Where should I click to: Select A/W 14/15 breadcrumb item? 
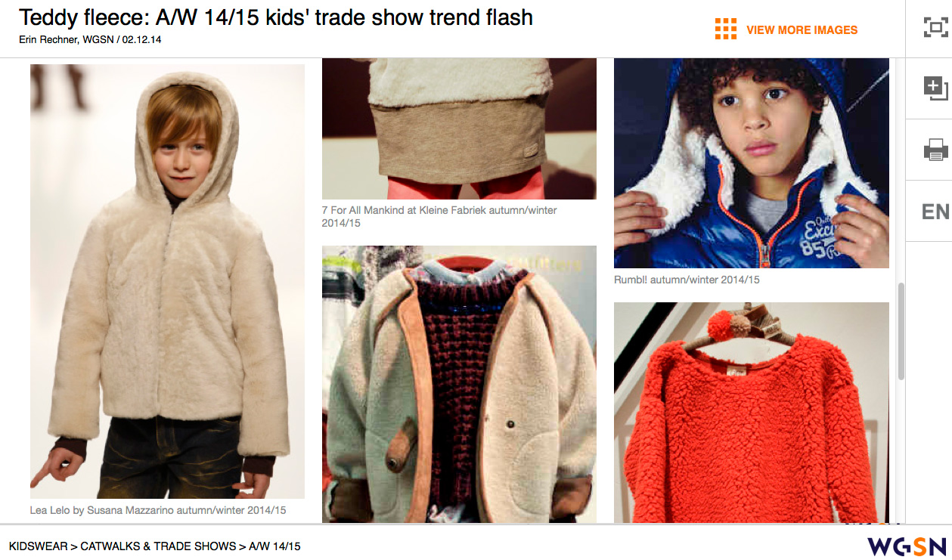tap(274, 546)
